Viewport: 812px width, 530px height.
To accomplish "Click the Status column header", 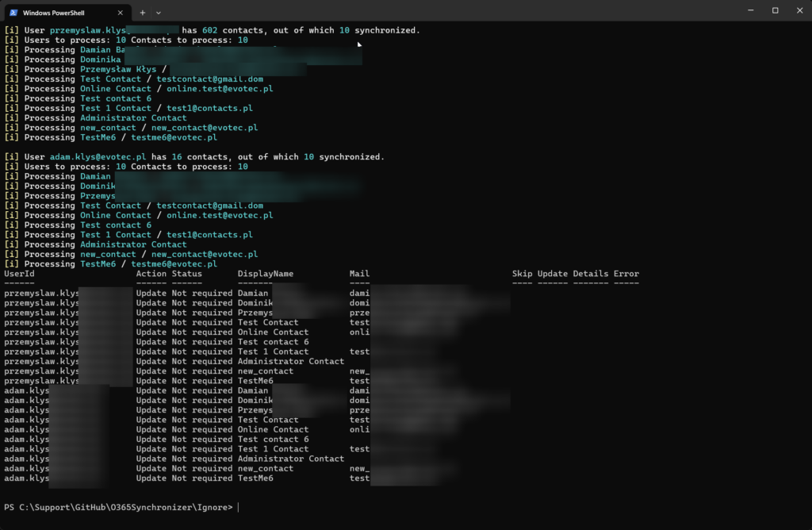I will [186, 274].
